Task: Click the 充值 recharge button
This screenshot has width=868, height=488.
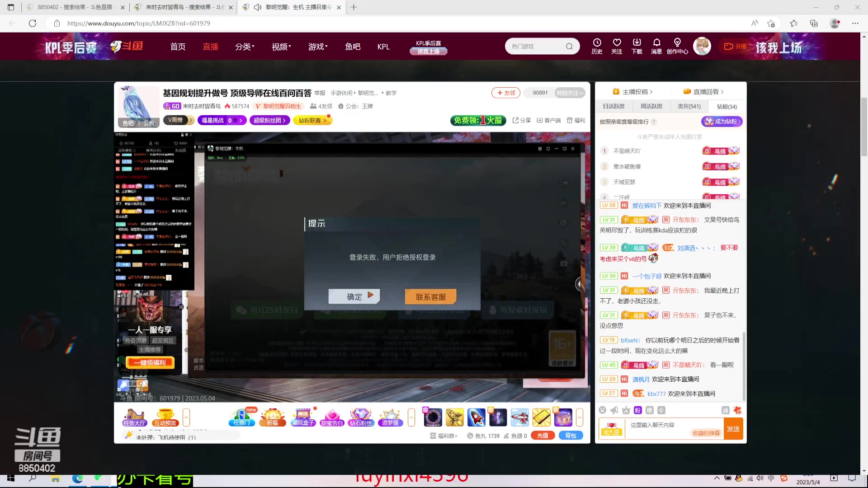Action: (542, 436)
